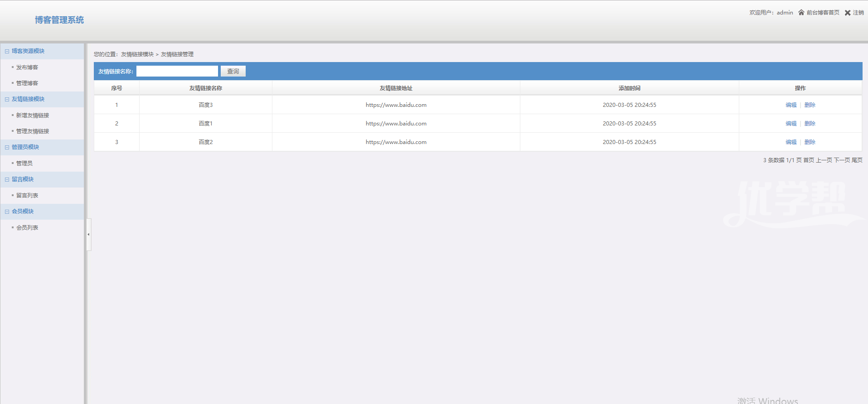The width and height of the screenshot is (868, 404).
Task: Toggle the 会员模块 section icon
Action: tap(7, 212)
